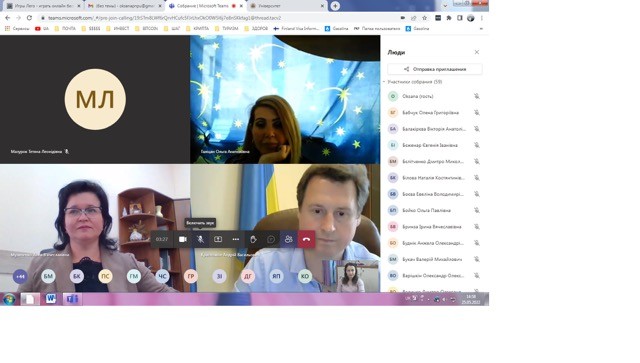Close the Люди side panel
Viewport: 640px width, 363px height.
[x=476, y=52]
